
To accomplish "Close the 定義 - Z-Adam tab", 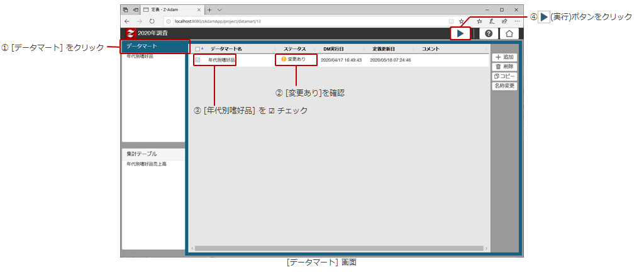I will [x=198, y=9].
